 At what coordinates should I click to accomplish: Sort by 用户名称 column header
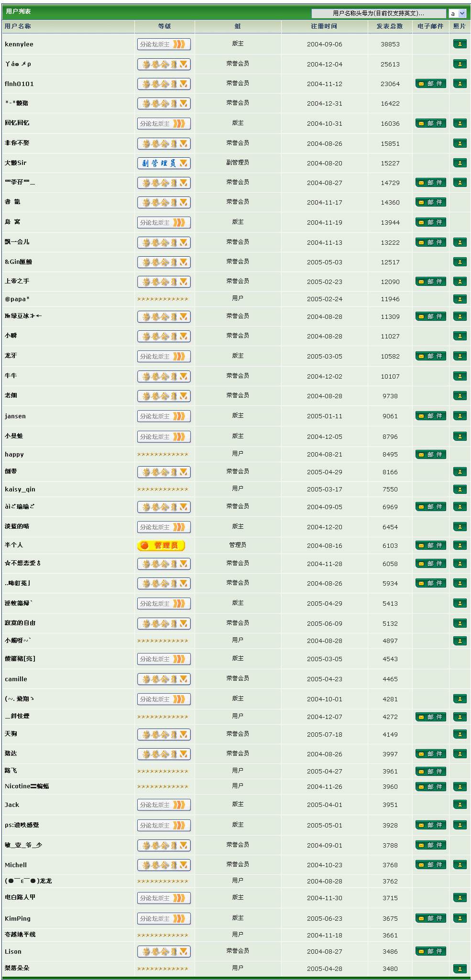pos(18,26)
